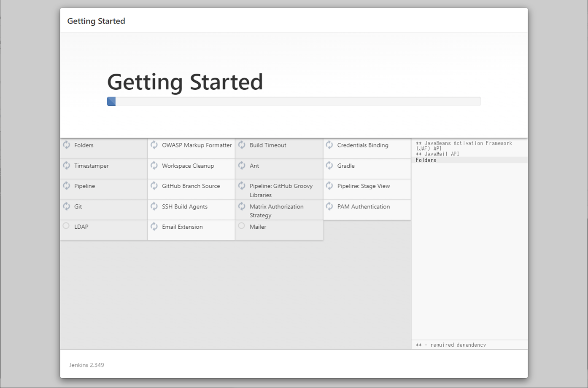Viewport: 588px width, 388px height.
Task: Select the PAM Authentication label
Action: pos(364,207)
